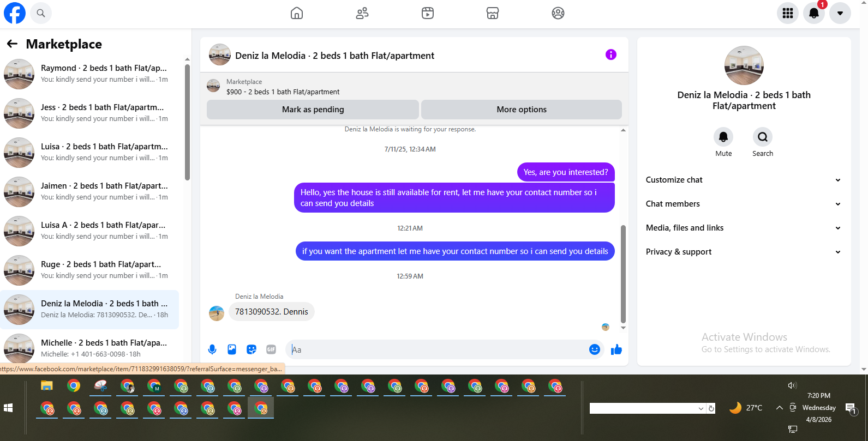Screen dimensions: 868x441
Task: Record a voice clip
Action: (212, 349)
